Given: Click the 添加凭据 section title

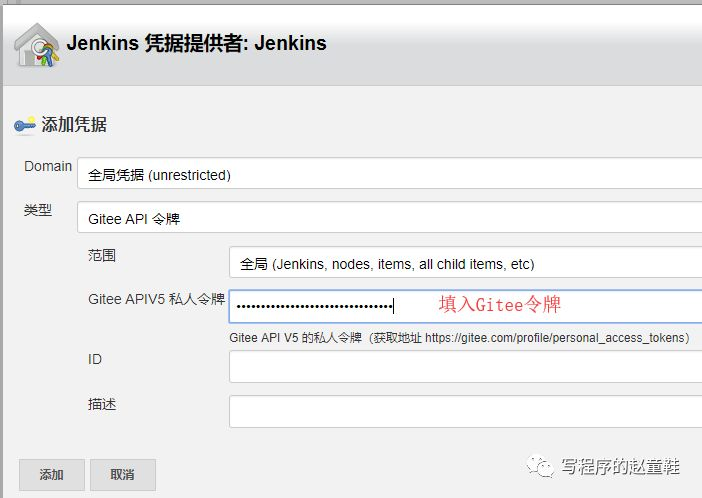Looking at the screenshot, I should (x=74, y=124).
